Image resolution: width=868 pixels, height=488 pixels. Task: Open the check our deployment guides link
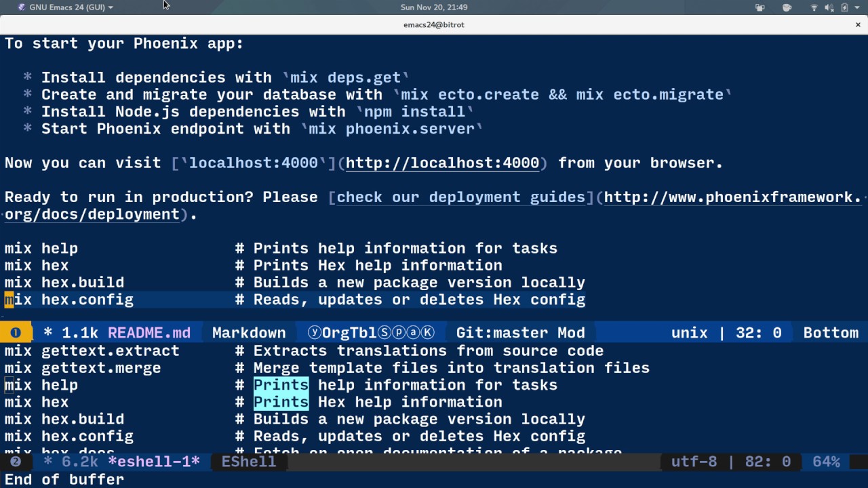point(460,197)
